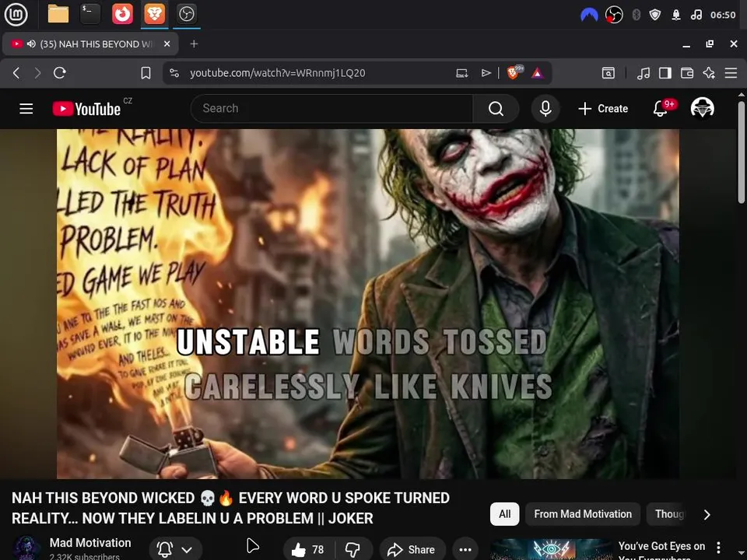747x560 pixels.
Task: Click the video title text
Action: tap(230, 508)
